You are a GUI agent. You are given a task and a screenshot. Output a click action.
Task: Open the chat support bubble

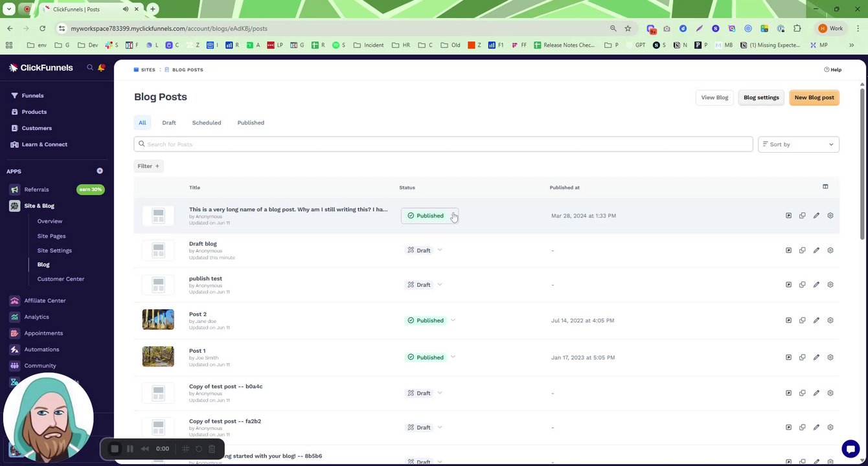coord(851,449)
